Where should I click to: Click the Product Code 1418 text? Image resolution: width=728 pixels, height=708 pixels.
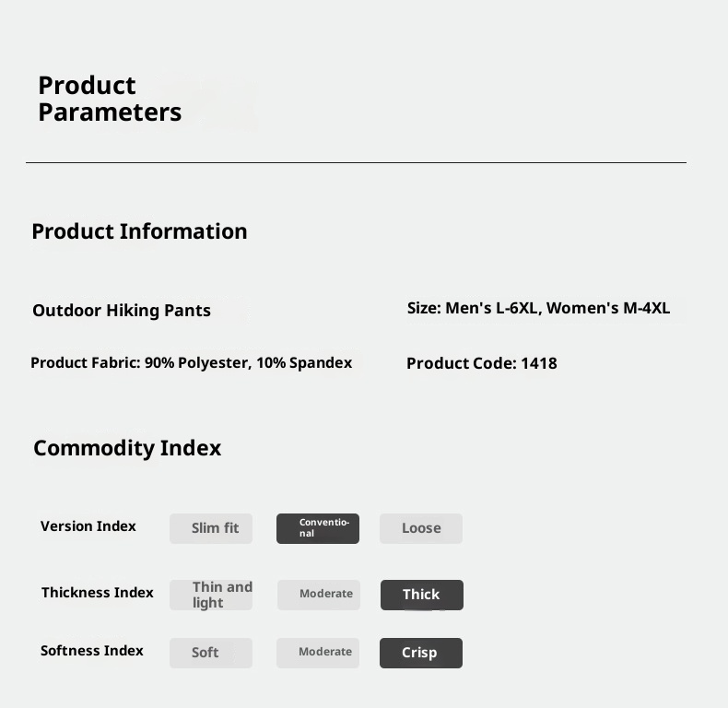point(482,363)
